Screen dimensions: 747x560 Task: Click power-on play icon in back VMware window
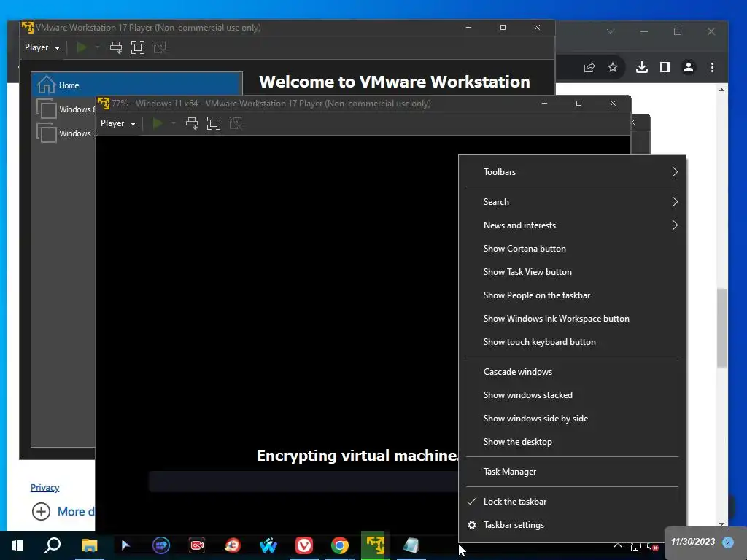82,47
